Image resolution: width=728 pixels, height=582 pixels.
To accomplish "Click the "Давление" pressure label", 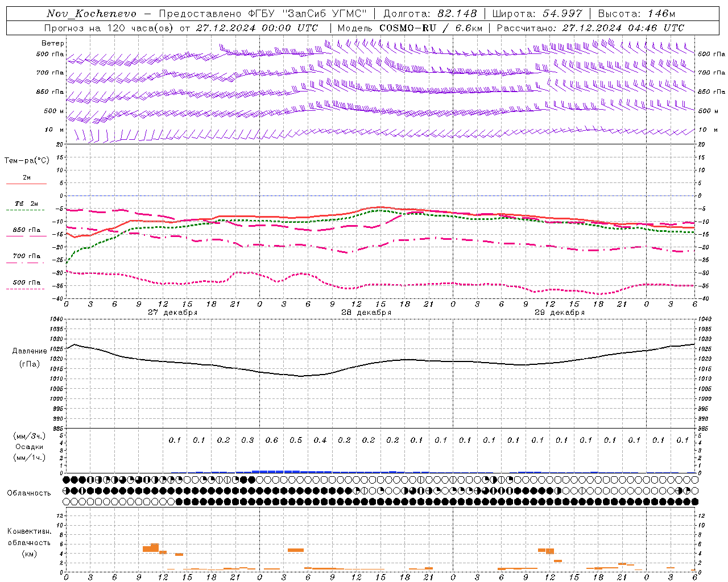I will 30,351.
